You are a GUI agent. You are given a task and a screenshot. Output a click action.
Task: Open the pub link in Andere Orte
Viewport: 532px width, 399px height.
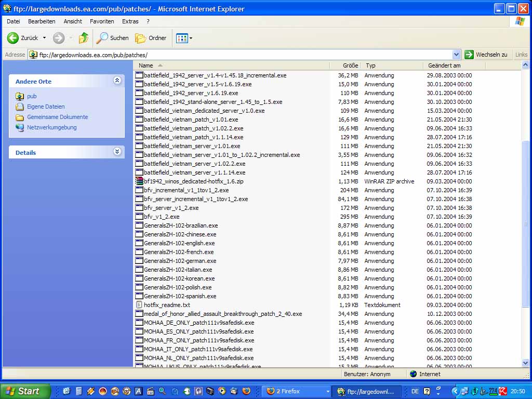(x=32, y=96)
